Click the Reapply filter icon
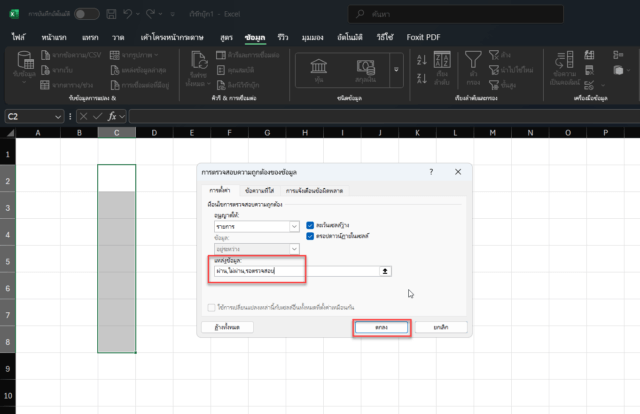Screen dimensions: 640x414 [x=494, y=70]
